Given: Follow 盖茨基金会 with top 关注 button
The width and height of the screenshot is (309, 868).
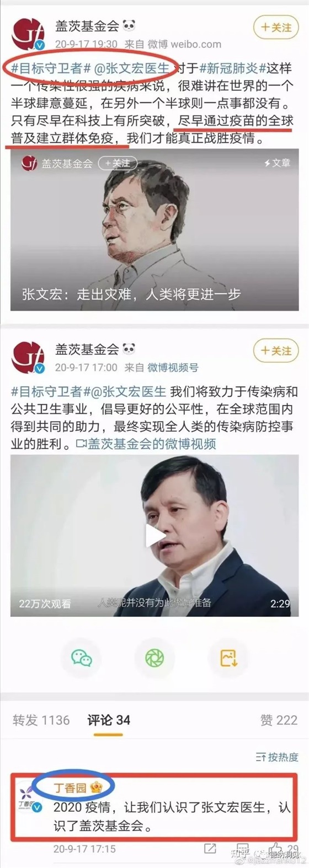Looking at the screenshot, I should click(x=276, y=27).
